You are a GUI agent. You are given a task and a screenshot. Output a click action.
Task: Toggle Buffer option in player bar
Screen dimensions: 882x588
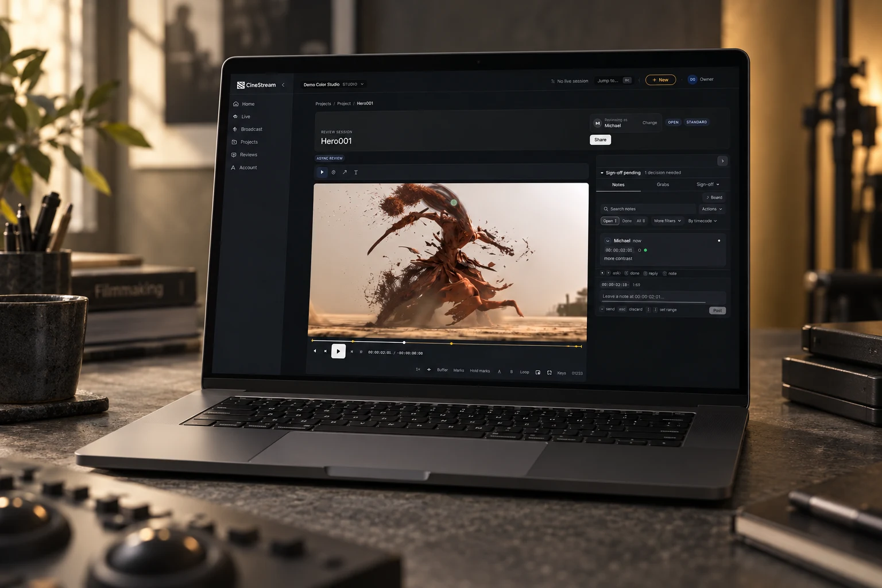click(442, 370)
